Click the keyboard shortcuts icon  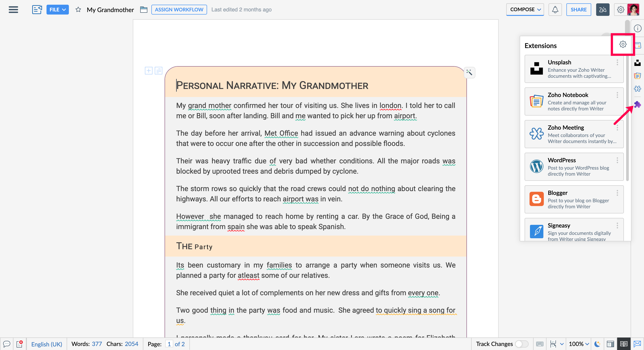pos(540,344)
